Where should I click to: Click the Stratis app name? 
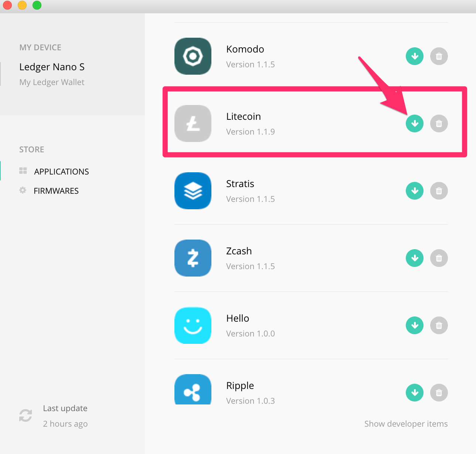240,184
